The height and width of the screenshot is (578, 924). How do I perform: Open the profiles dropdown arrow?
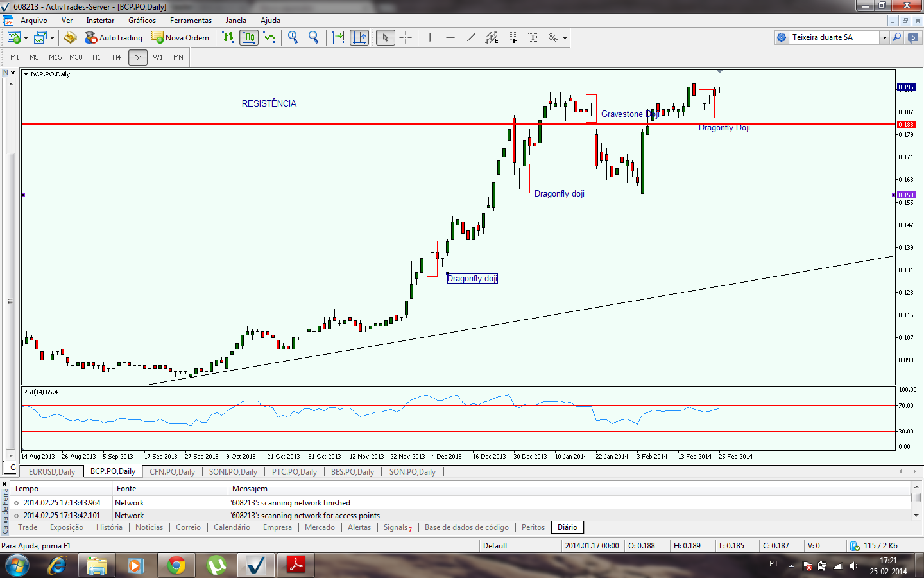(52, 38)
